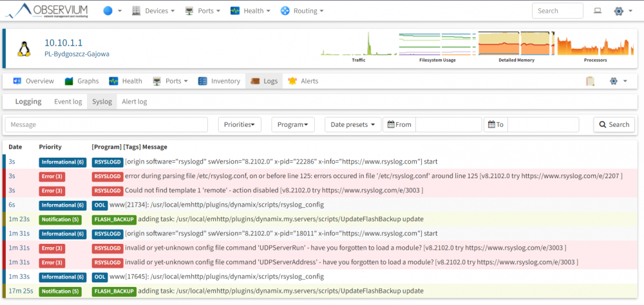This screenshot has height=305, width=644.
Task: Open the top-right settings gear menu
Action: pyautogui.click(x=623, y=11)
